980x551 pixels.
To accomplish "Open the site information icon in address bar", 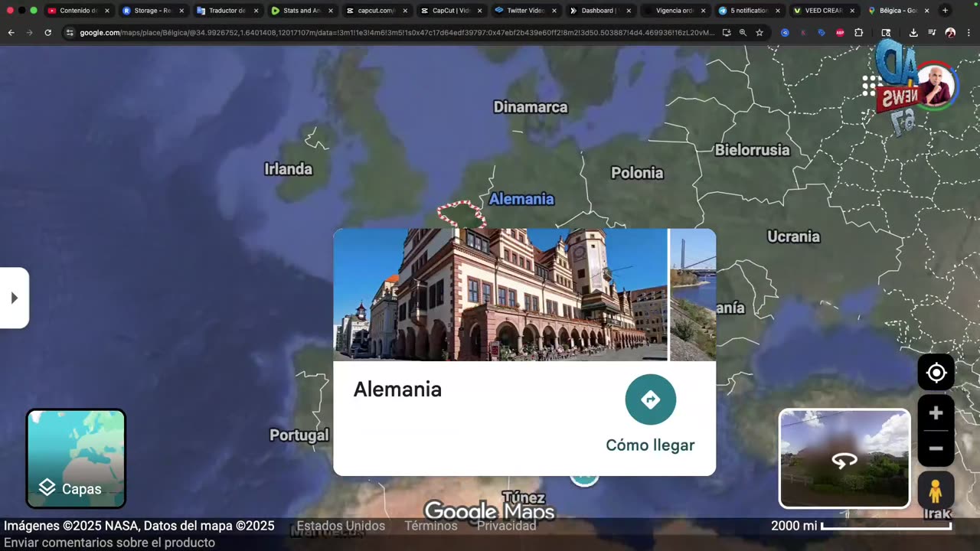I will click(70, 33).
